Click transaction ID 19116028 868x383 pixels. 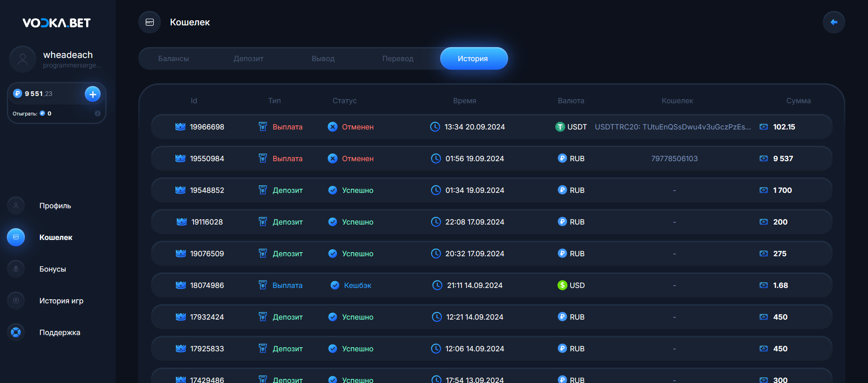click(x=207, y=222)
